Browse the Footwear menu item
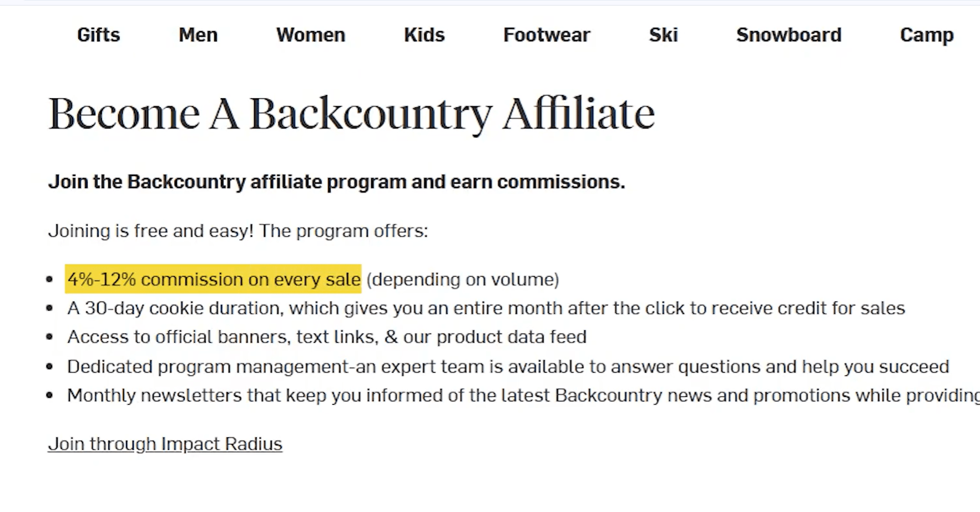The width and height of the screenshot is (980, 512). pos(547,35)
